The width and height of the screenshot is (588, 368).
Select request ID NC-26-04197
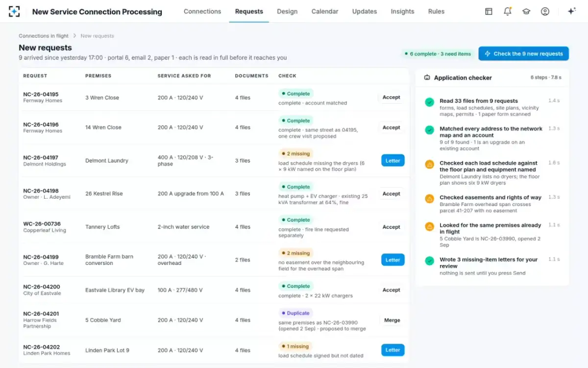click(41, 158)
